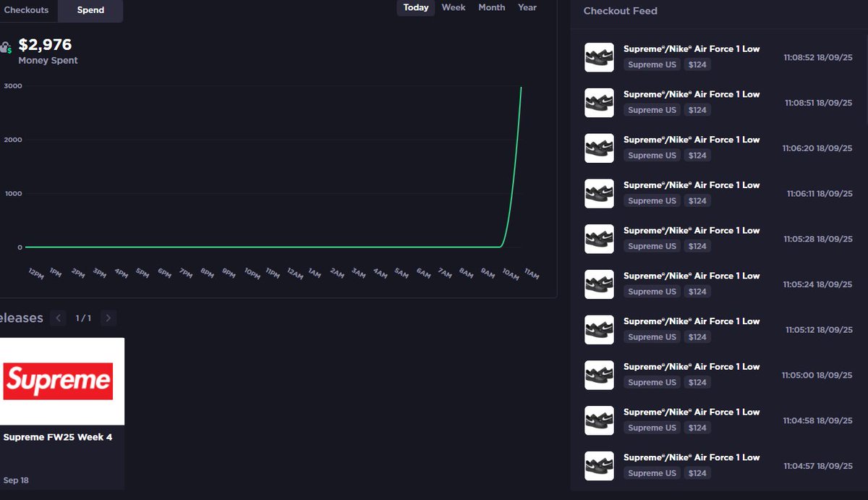Click $124 price tag on 11:05:24 checkout
Viewport: 868px width, 500px height.
[x=697, y=292]
